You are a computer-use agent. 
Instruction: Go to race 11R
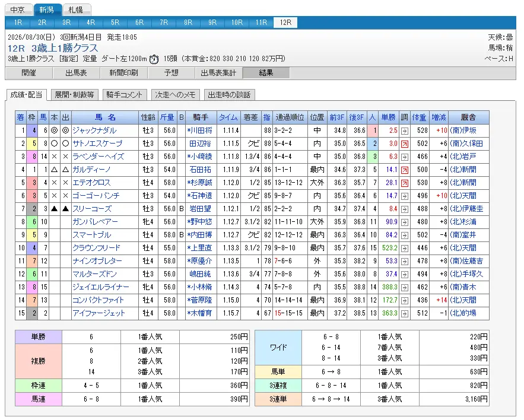(x=261, y=23)
